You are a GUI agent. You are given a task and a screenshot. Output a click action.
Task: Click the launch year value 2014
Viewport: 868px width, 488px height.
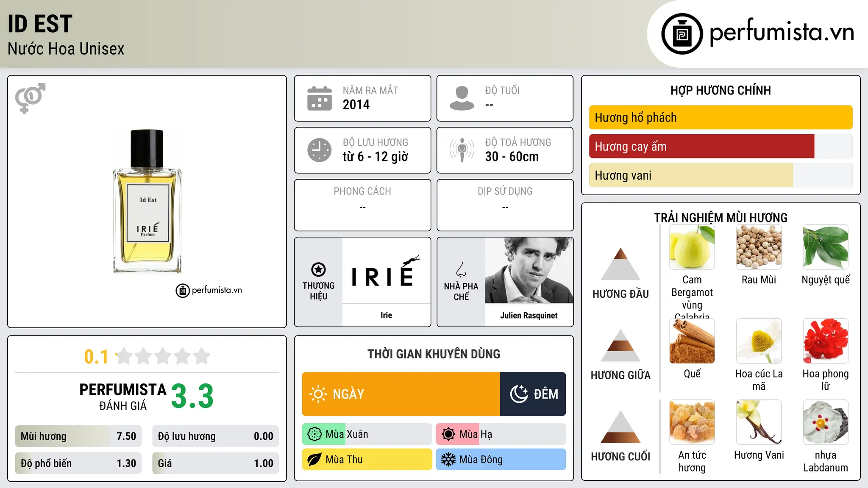(x=356, y=105)
